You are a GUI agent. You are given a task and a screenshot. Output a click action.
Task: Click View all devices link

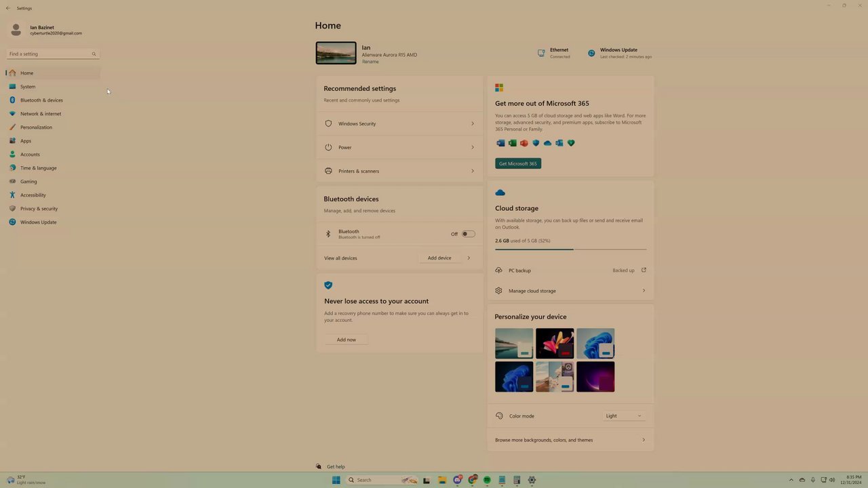point(340,258)
